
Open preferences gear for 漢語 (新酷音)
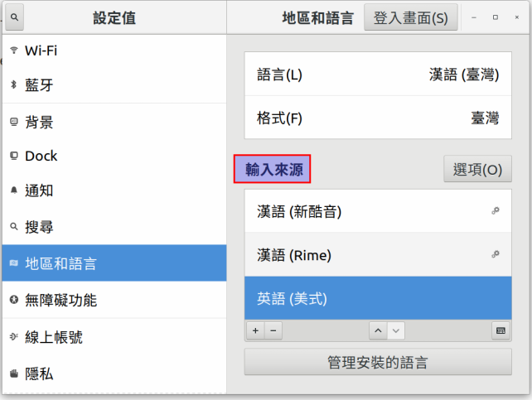pos(496,211)
